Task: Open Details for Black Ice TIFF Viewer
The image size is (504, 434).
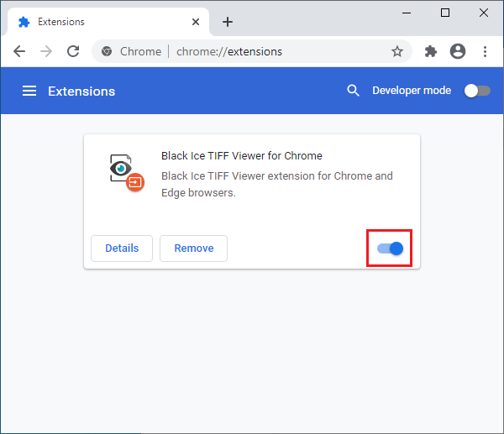Action: pos(122,248)
